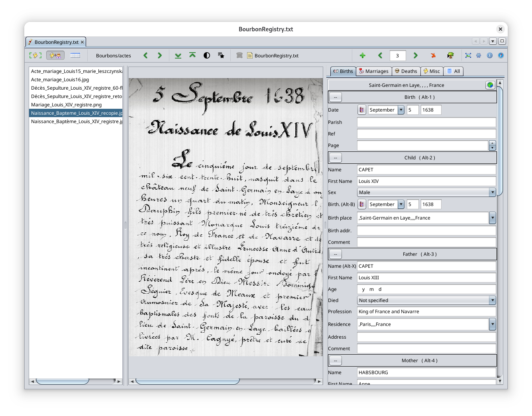Open the Died dropdown showing Not specified

coord(426,300)
